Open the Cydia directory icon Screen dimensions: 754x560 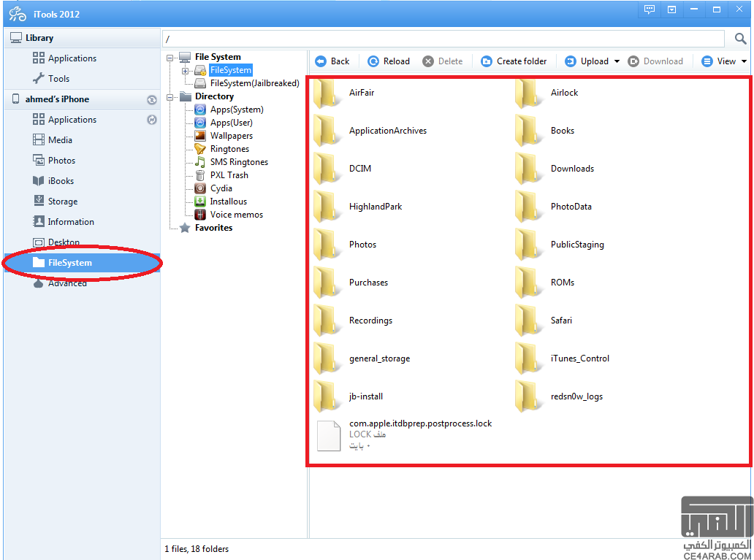tap(200, 188)
